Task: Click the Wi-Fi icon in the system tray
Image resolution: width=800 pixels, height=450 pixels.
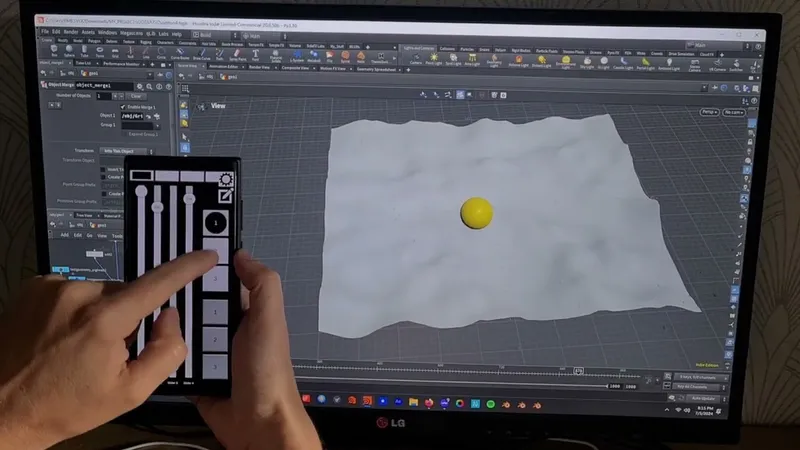Action: pyautogui.click(x=678, y=410)
